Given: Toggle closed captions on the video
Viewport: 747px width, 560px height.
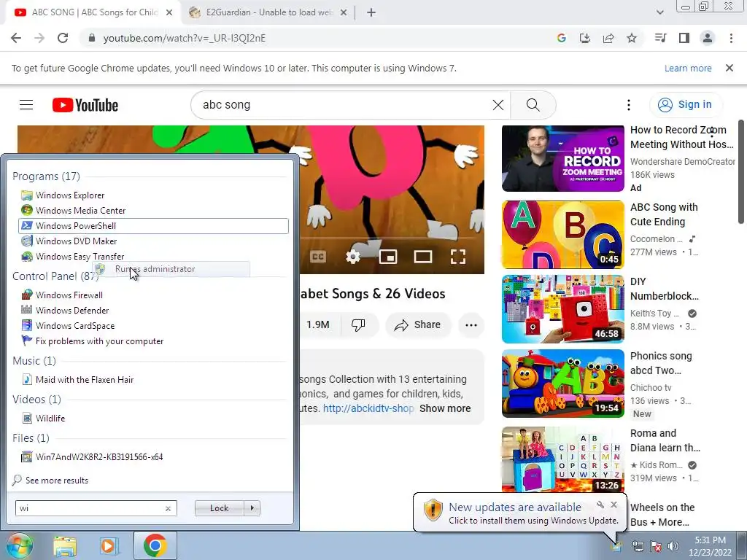Looking at the screenshot, I should click(318, 257).
